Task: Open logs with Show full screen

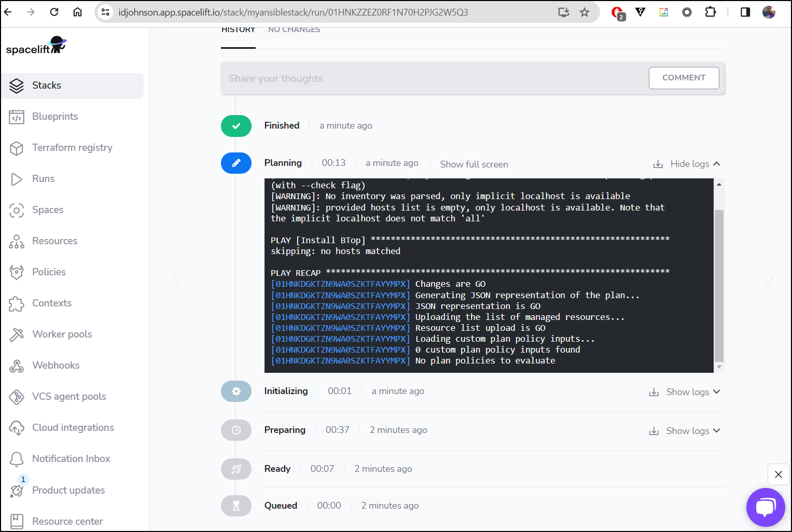Action: click(x=474, y=164)
